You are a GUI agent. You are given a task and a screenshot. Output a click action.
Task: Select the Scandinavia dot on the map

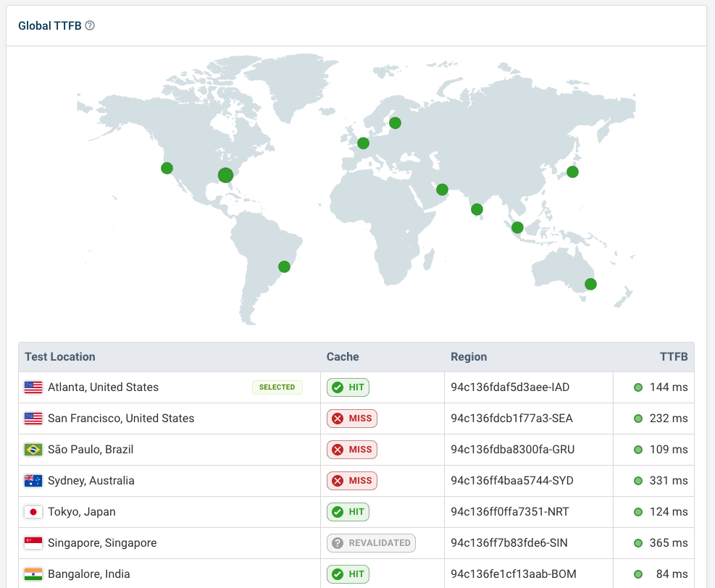pyautogui.click(x=395, y=122)
